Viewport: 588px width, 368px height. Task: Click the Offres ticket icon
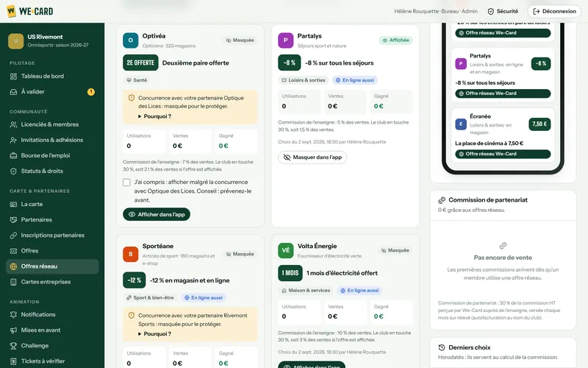click(13, 251)
